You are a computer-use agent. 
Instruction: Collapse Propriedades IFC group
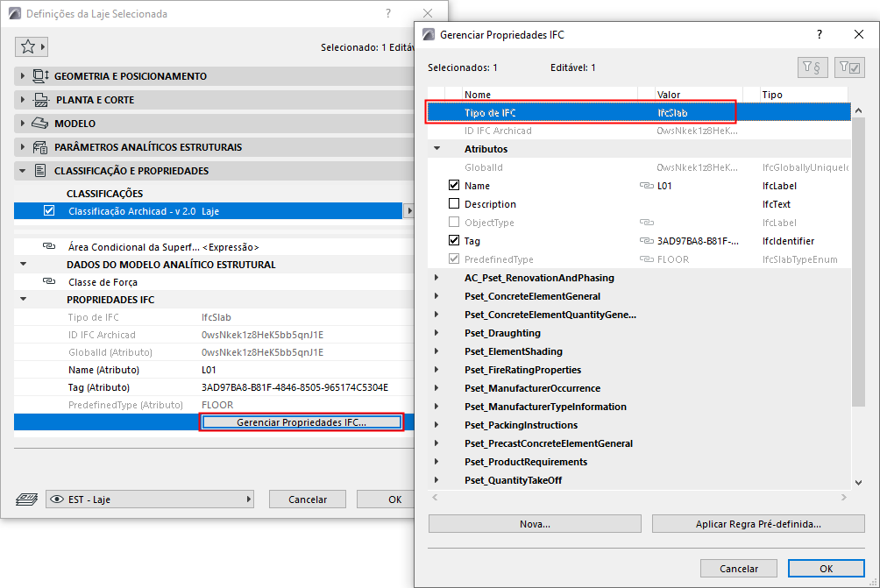click(x=23, y=299)
